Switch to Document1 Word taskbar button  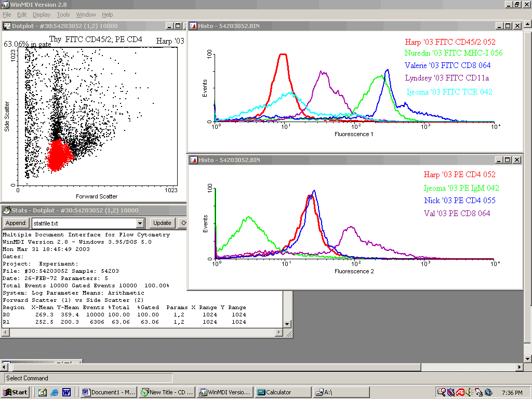coord(109,392)
